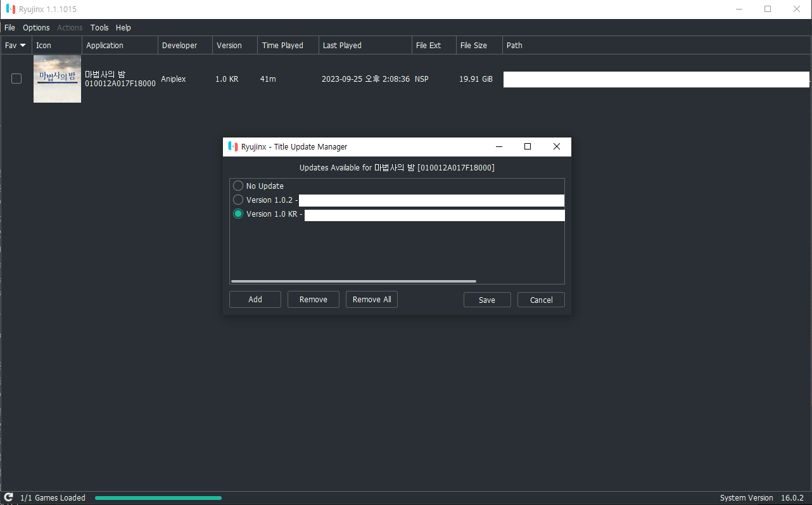Click the horizontal scrollbar in update list

tap(353, 281)
